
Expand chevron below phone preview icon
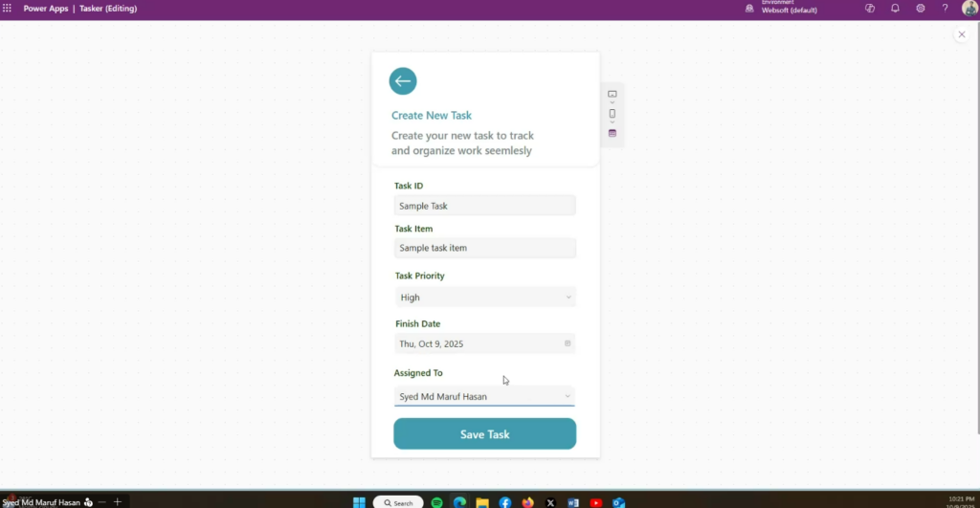tap(612, 122)
